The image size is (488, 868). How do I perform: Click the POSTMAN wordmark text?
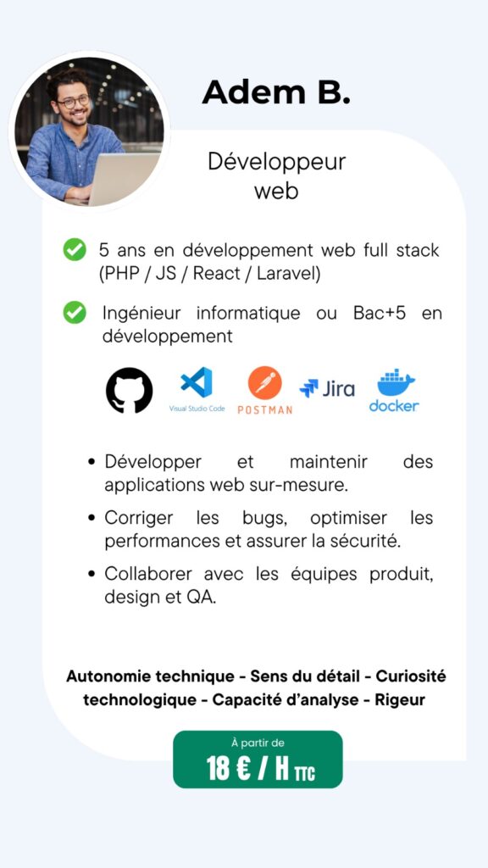click(265, 409)
